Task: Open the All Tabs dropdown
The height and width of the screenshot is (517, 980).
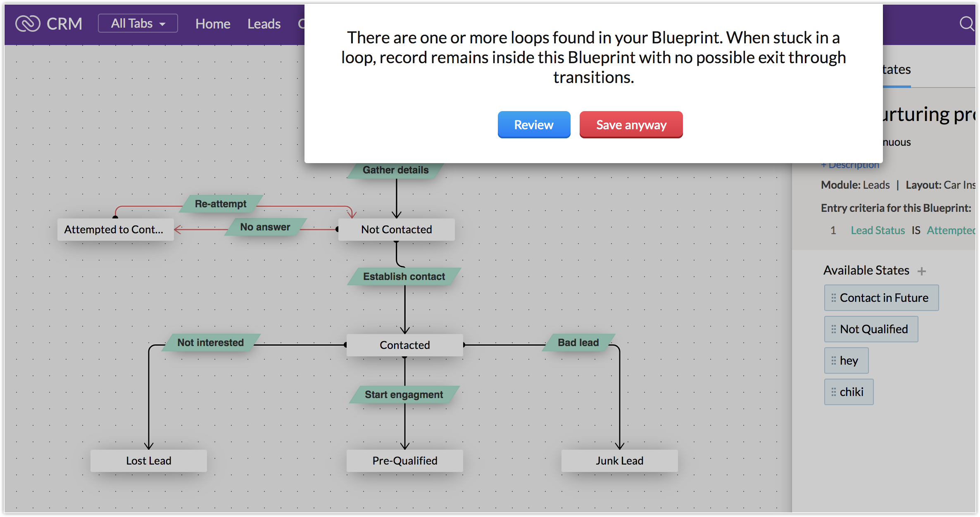Action: click(138, 24)
